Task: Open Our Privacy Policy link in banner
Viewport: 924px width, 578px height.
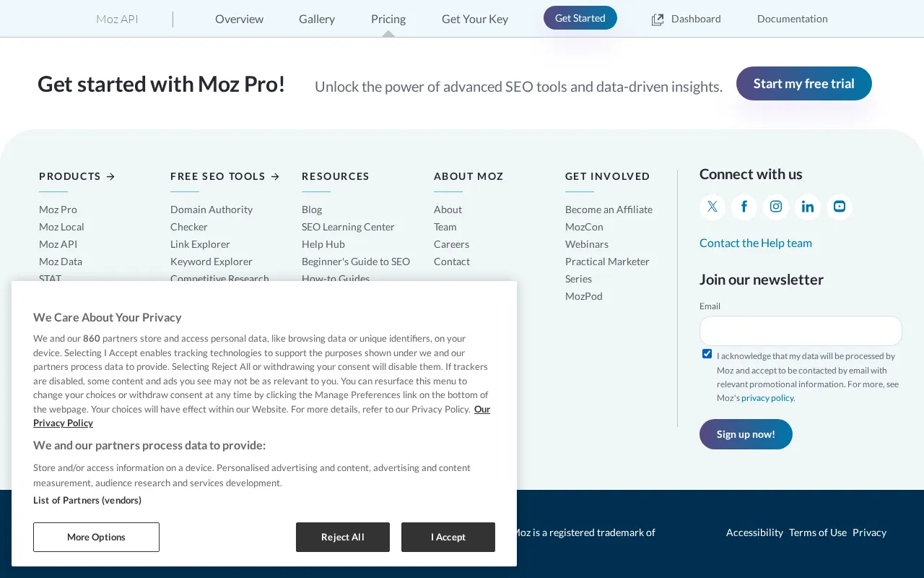Action: [482, 409]
